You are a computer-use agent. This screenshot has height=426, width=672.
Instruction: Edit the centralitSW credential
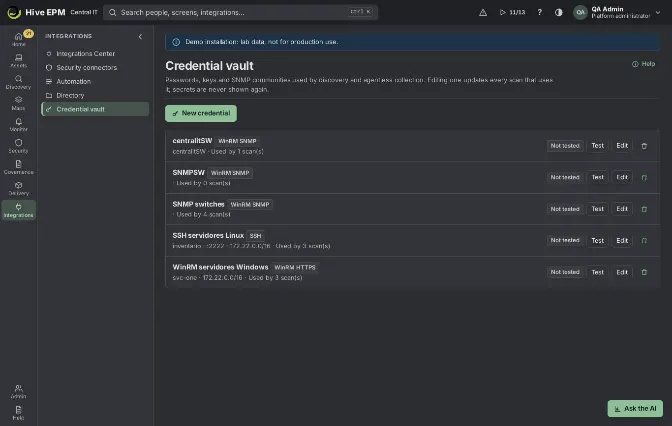click(x=622, y=146)
